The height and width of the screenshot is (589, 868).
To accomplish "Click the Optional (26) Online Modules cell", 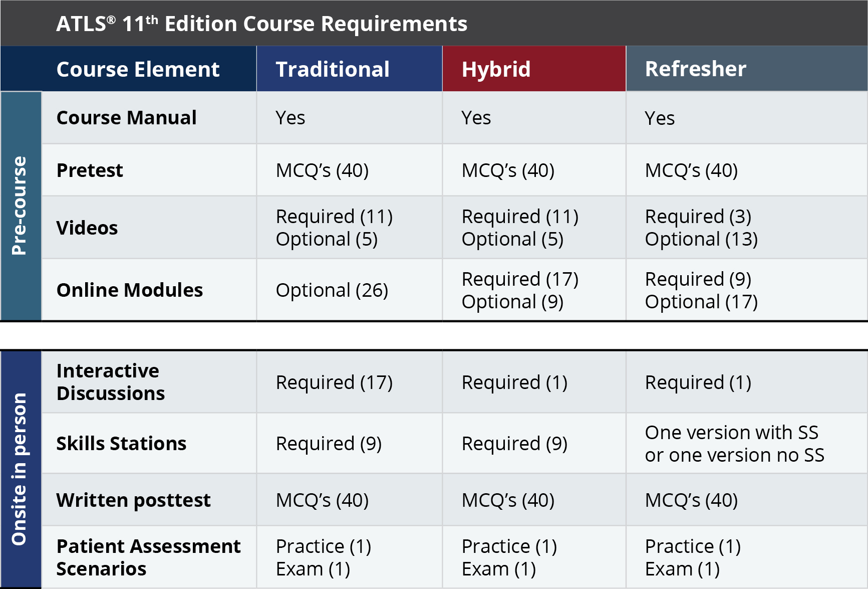I will pos(332,290).
